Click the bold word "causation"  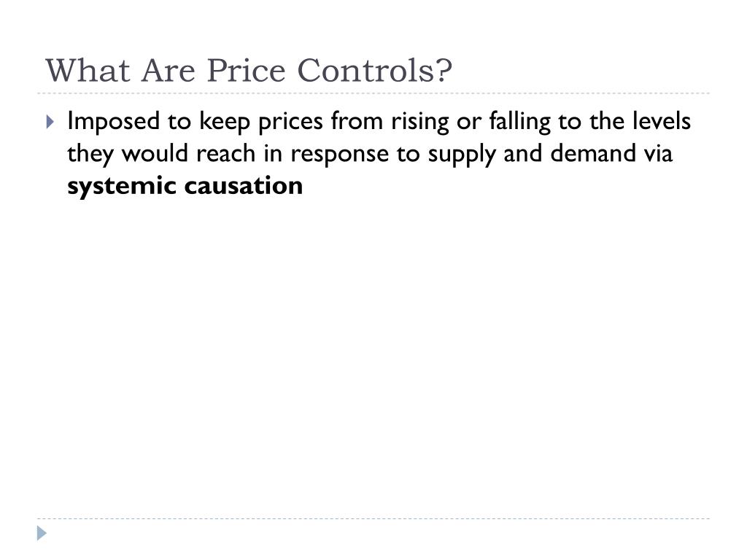(243, 185)
